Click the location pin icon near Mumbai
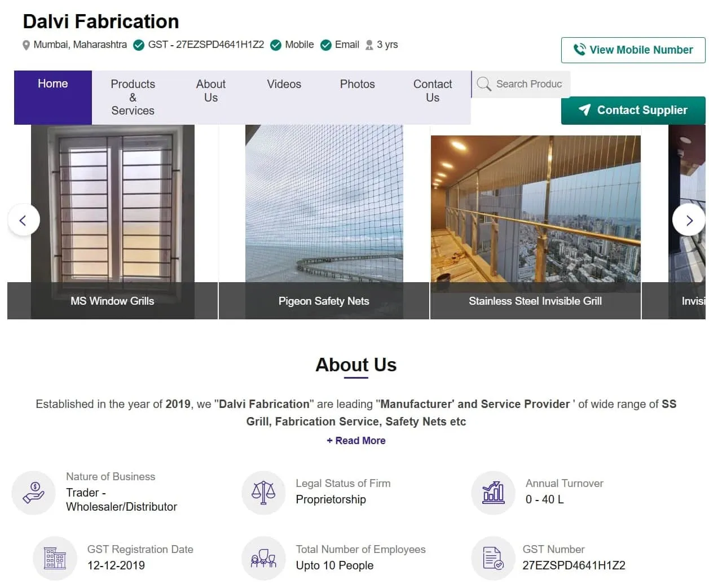 (x=26, y=45)
